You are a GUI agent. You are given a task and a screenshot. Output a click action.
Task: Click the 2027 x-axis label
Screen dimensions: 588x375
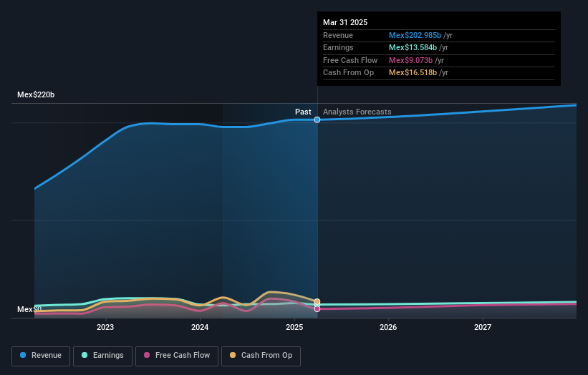coord(483,327)
